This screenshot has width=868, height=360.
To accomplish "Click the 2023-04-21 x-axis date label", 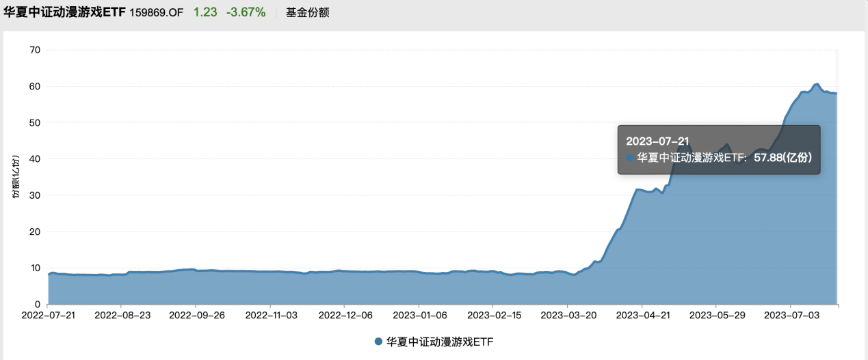I will (x=642, y=316).
